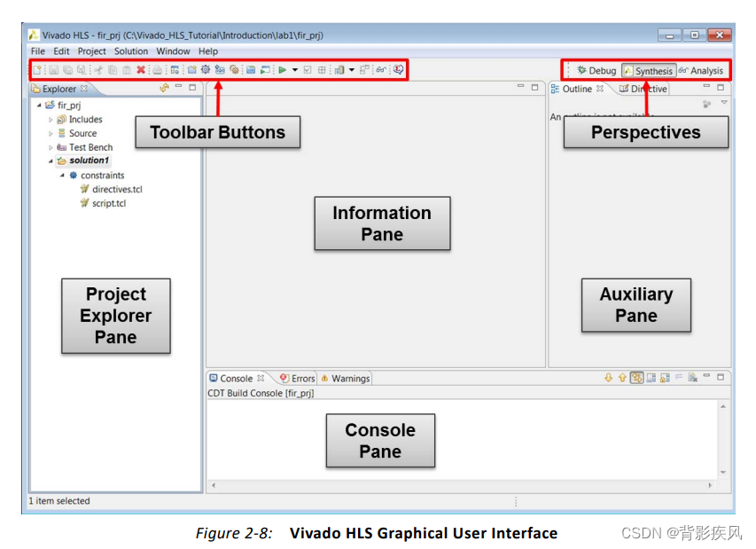Switch to Debug perspective
This screenshot has height=549, width=756.
[596, 71]
